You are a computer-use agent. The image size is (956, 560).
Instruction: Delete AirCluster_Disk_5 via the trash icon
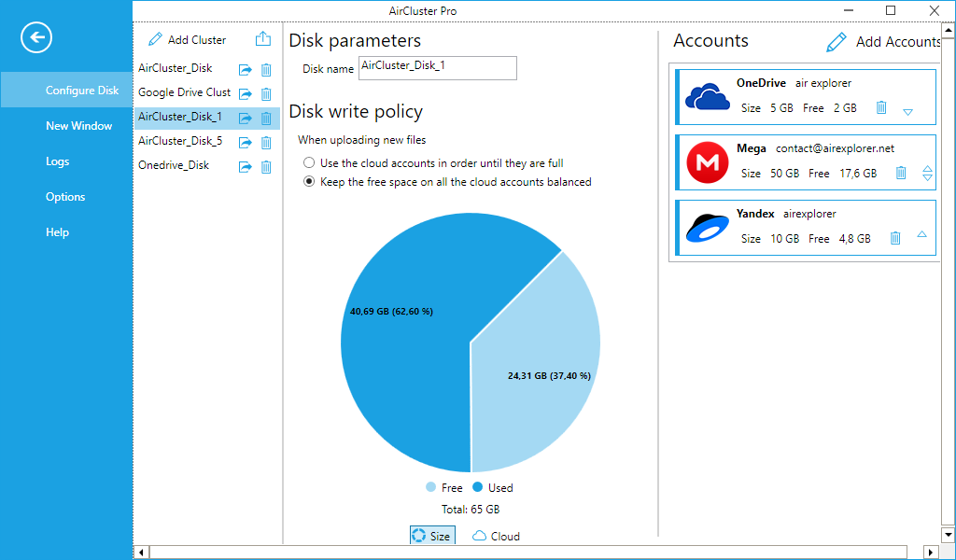click(x=266, y=143)
